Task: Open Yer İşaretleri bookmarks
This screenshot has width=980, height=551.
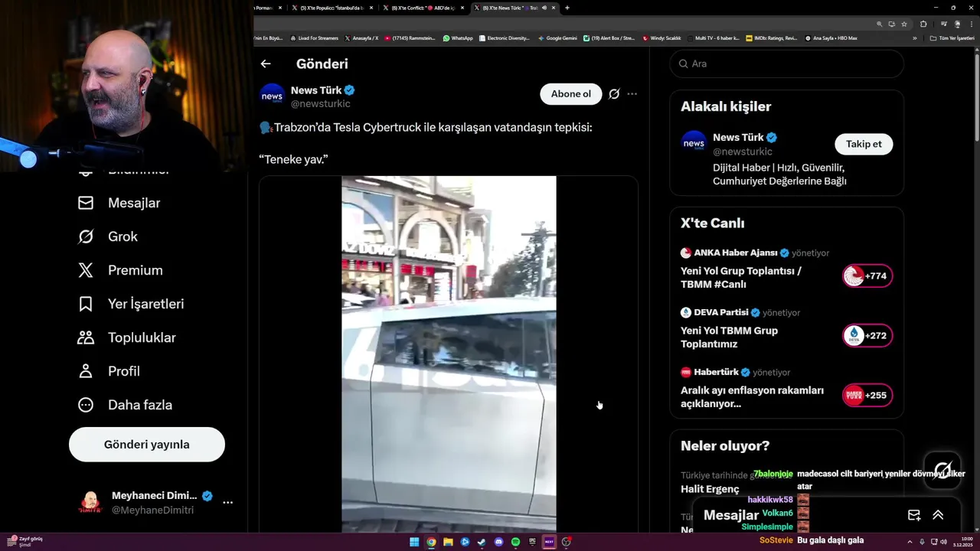Action: point(131,304)
